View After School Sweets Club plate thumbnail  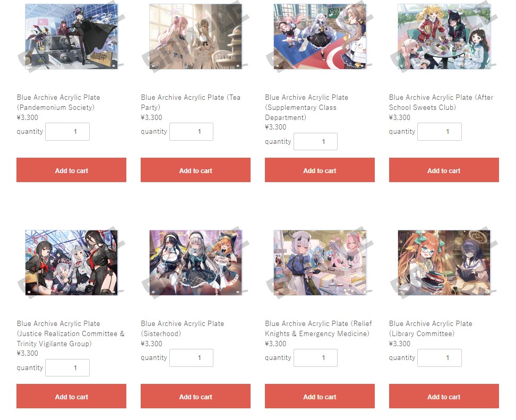click(444, 37)
